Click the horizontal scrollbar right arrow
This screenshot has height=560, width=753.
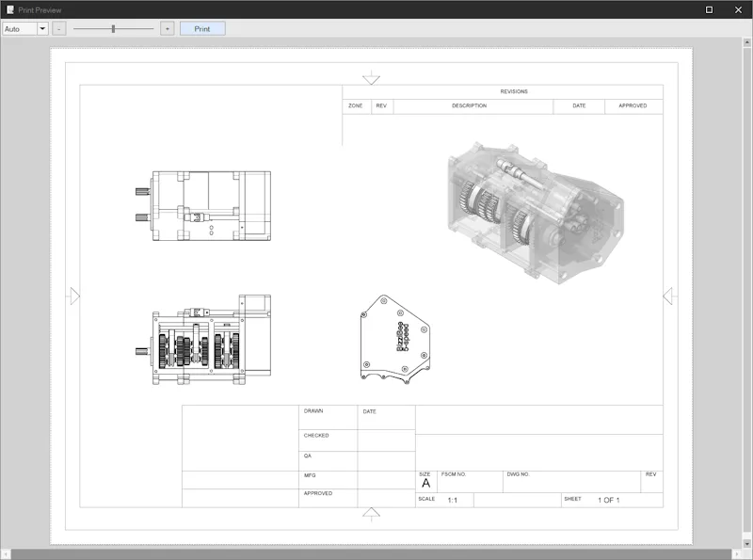737,554
